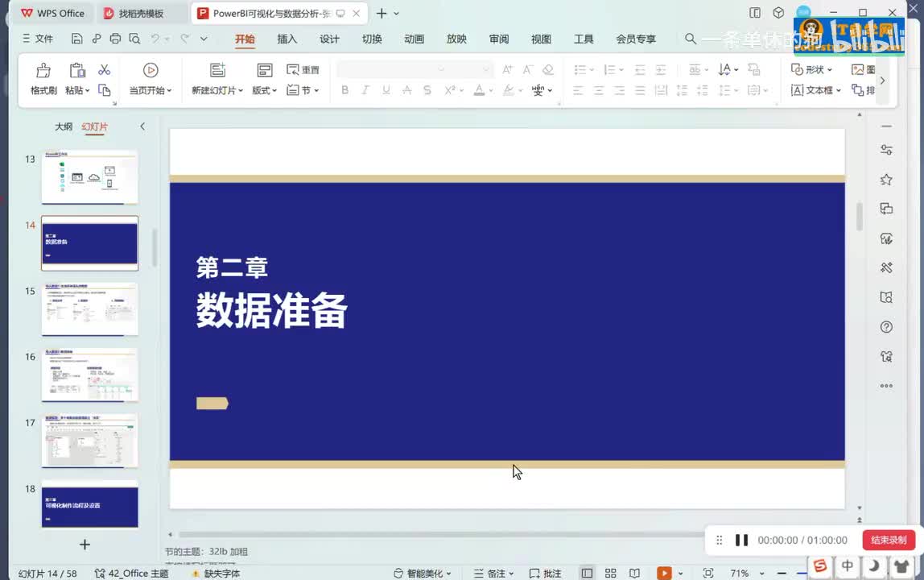
Task: Click the search magnifier icon
Action: [x=690, y=39]
